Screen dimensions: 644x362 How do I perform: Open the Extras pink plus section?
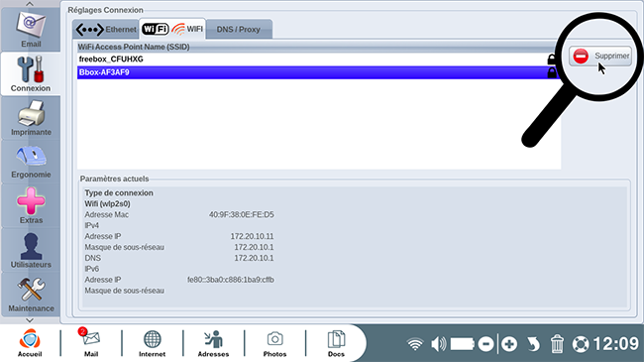31,205
